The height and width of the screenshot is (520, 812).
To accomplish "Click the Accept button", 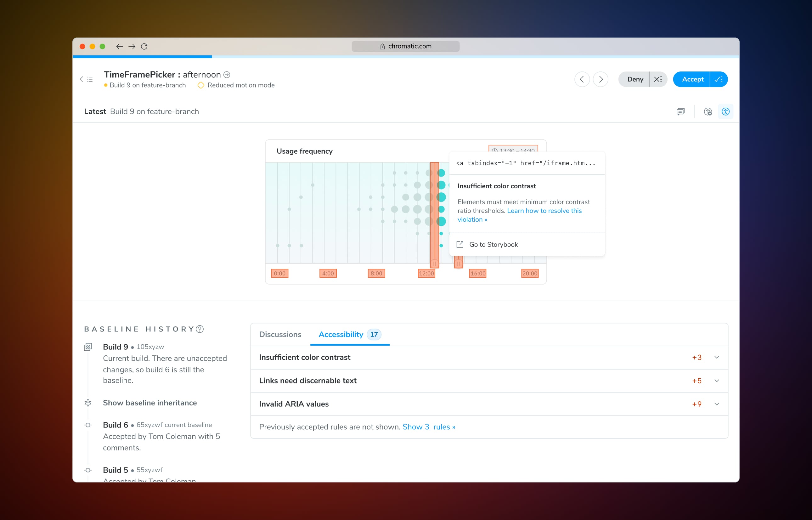I will 692,79.
